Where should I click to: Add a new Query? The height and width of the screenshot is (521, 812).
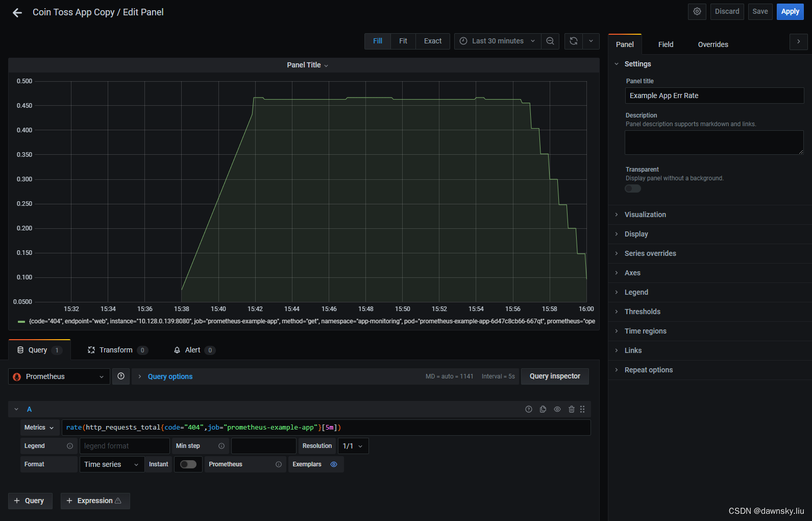[30, 501]
